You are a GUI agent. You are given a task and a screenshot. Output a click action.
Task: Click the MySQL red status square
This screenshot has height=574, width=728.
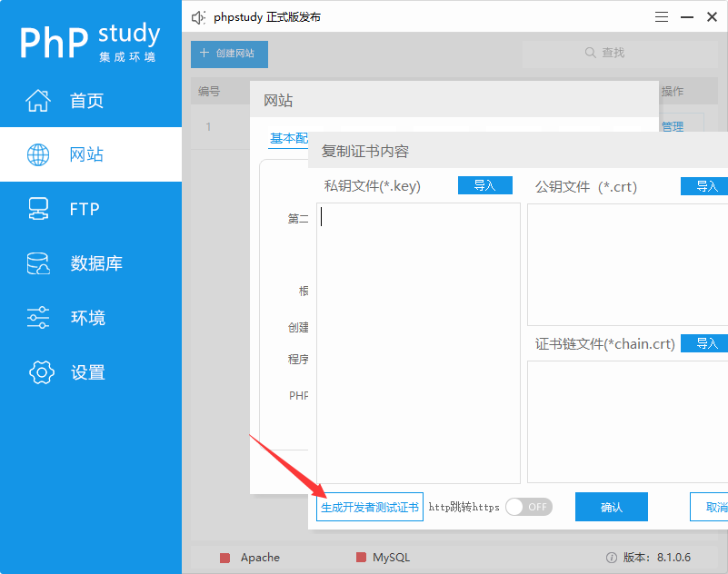point(361,558)
